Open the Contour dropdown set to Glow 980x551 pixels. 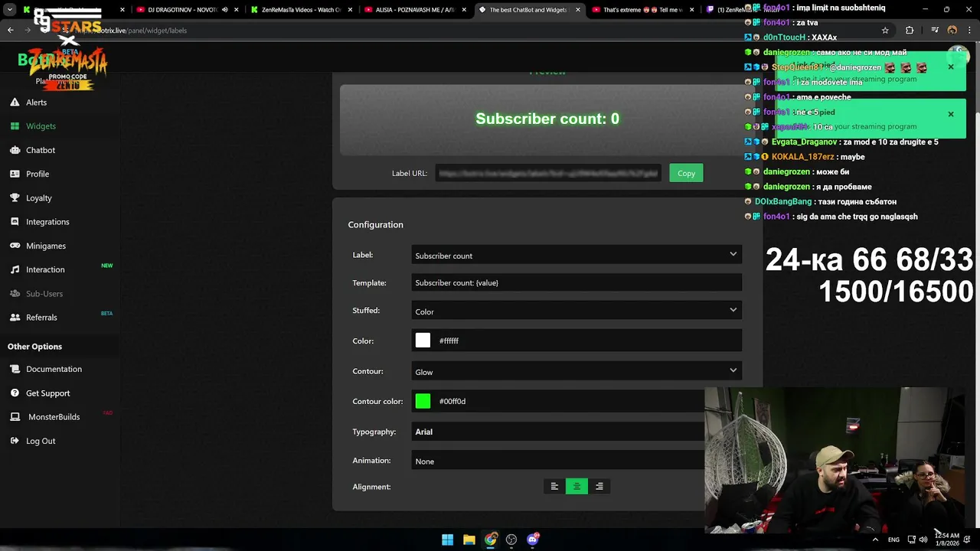coord(577,371)
